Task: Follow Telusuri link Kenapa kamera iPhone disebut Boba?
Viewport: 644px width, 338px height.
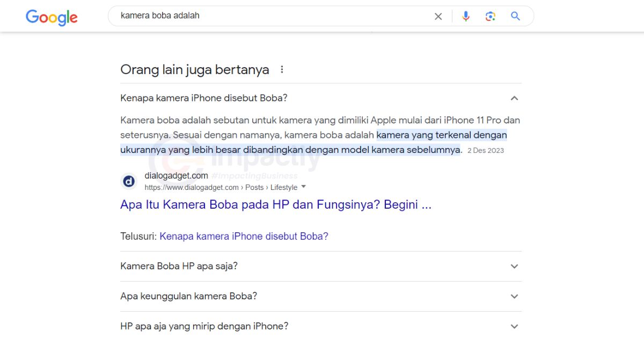Action: (x=244, y=236)
